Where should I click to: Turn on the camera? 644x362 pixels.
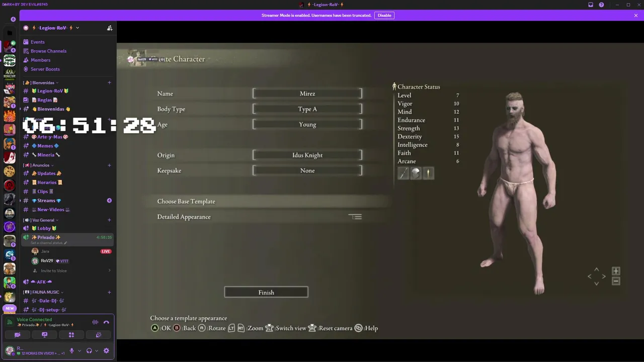click(x=18, y=335)
